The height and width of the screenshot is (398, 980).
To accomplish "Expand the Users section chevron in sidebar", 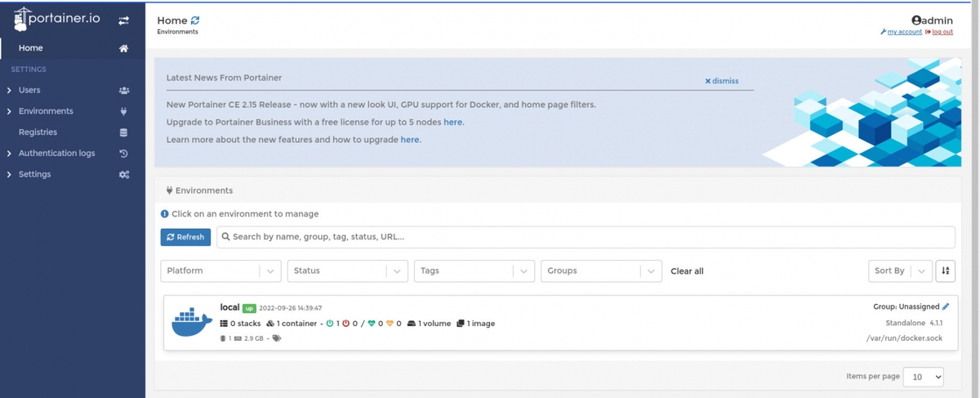I will [9, 91].
